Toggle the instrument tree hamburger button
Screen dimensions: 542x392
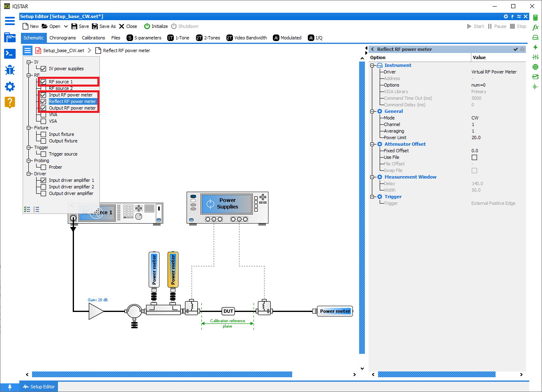(x=28, y=50)
